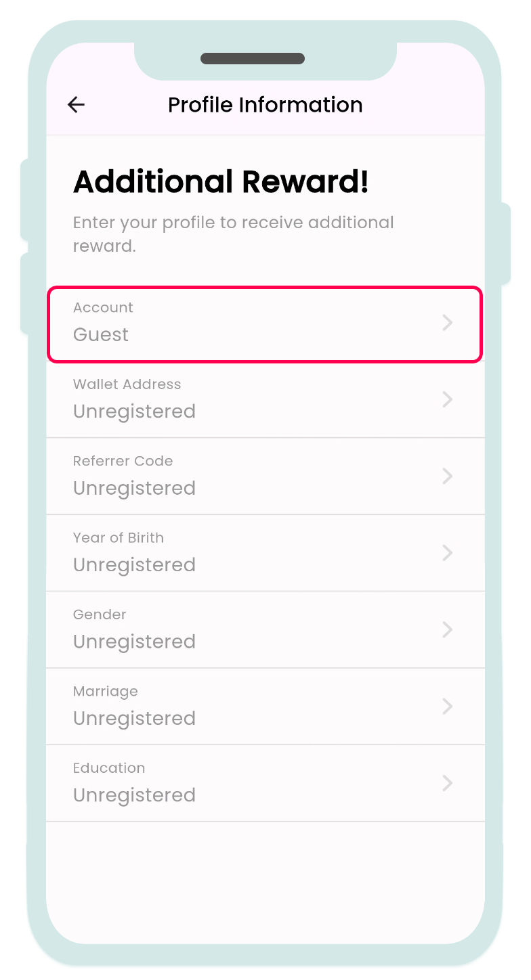Image resolution: width=531 pixels, height=980 pixels.
Task: Open the Education label
Action: 109,768
